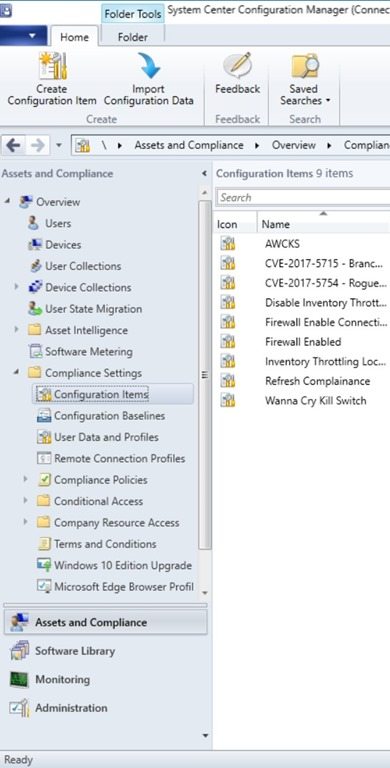This screenshot has width=390, height=768.
Task: Select the Asset Intelligence tree item
Action: pyautogui.click(x=86, y=330)
